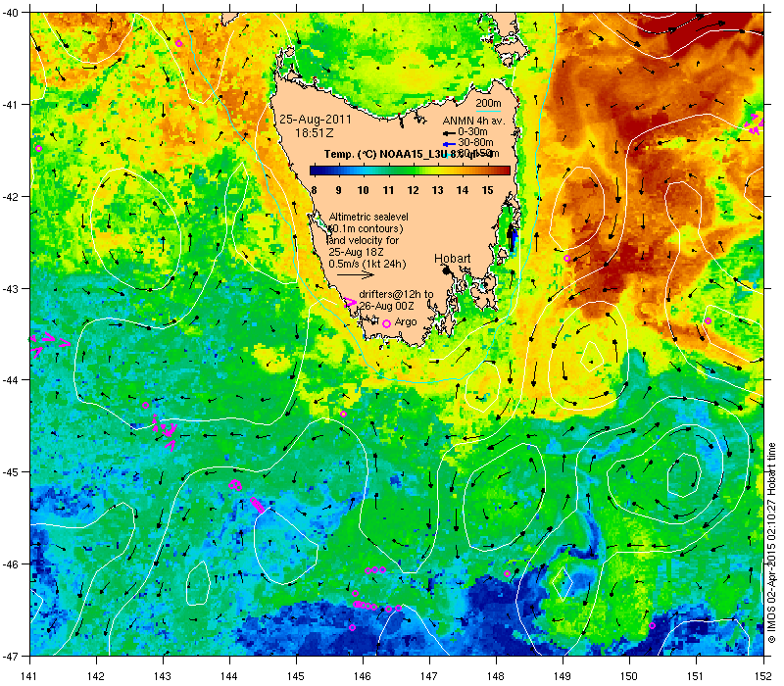Click the '18:51Z' time label
The height and width of the screenshot is (686, 784).
click(314, 133)
